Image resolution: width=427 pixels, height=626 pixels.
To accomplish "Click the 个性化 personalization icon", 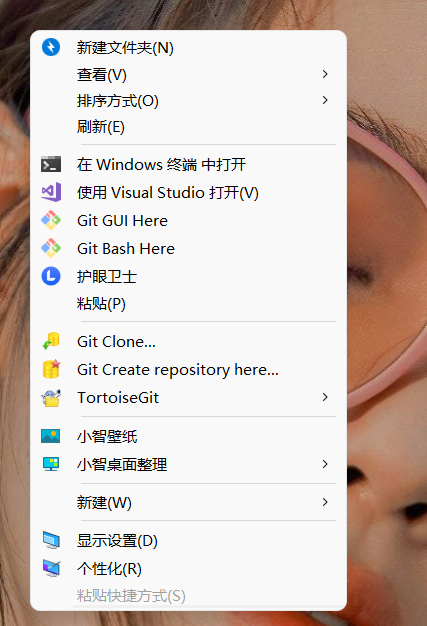I will click(x=51, y=568).
